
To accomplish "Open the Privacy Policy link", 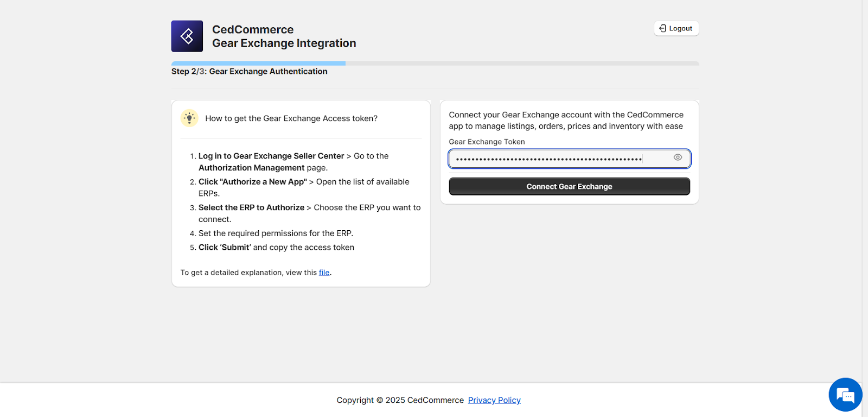I will [494, 400].
